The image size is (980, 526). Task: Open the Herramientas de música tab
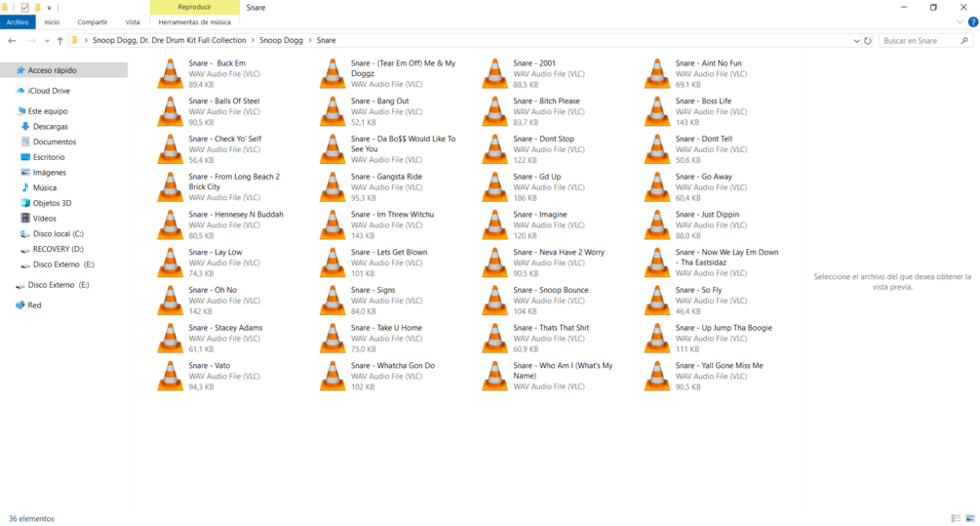(x=194, y=21)
